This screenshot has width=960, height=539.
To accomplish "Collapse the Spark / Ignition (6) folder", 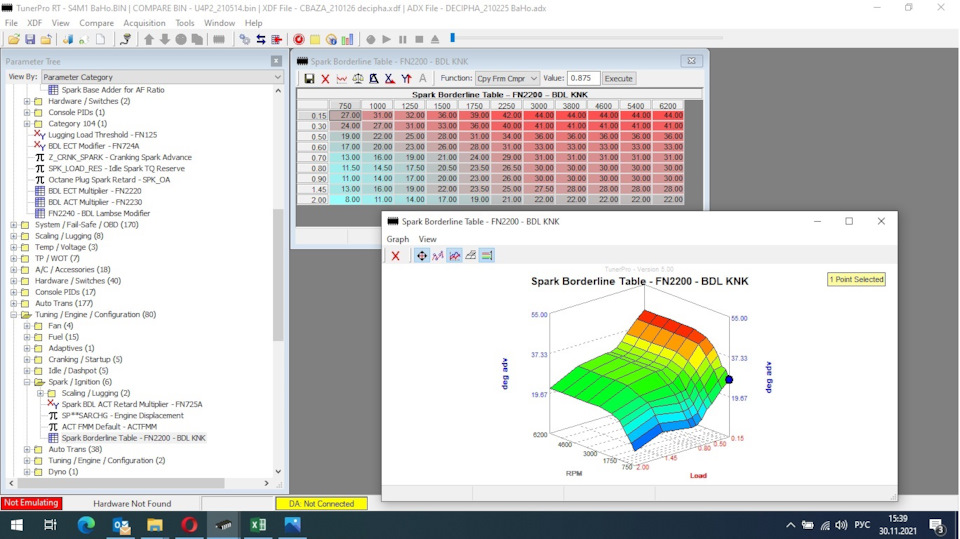I will 27,382.
